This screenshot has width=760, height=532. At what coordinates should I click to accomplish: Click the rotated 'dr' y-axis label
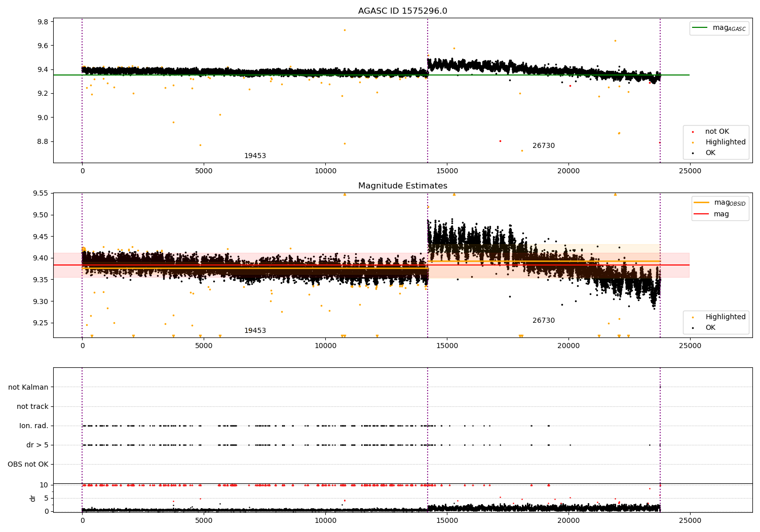pos(33,498)
